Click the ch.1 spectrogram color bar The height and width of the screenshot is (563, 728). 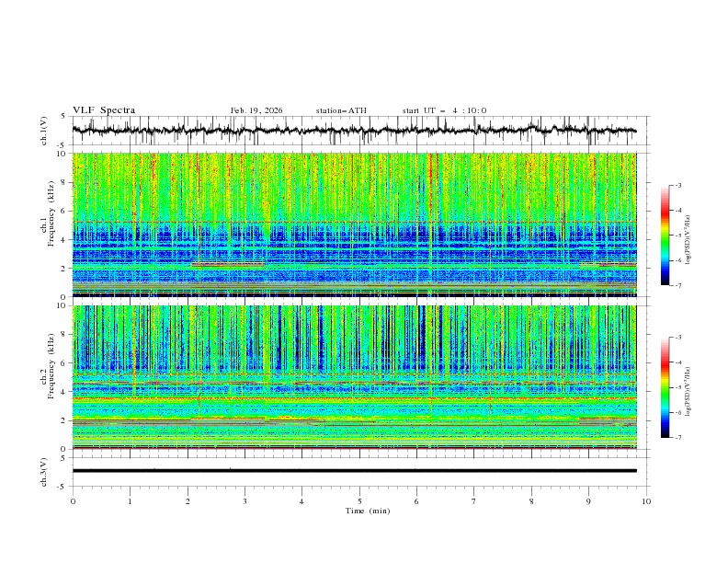pos(665,236)
